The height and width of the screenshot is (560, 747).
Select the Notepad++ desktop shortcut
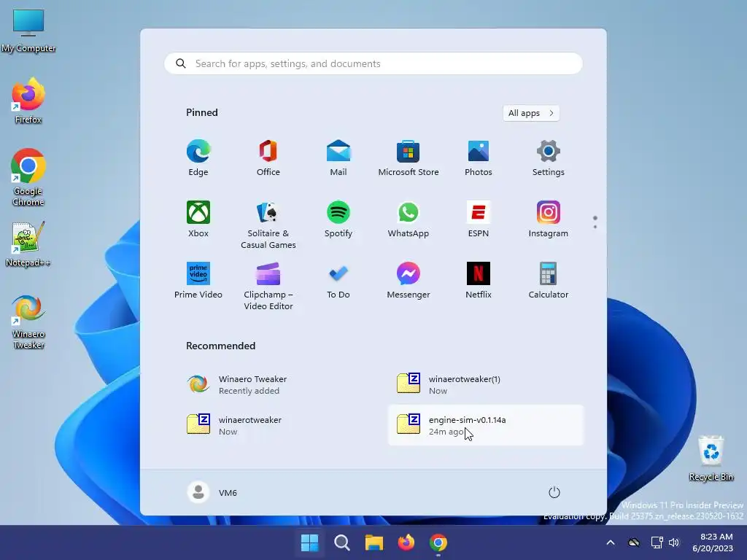coord(28,244)
